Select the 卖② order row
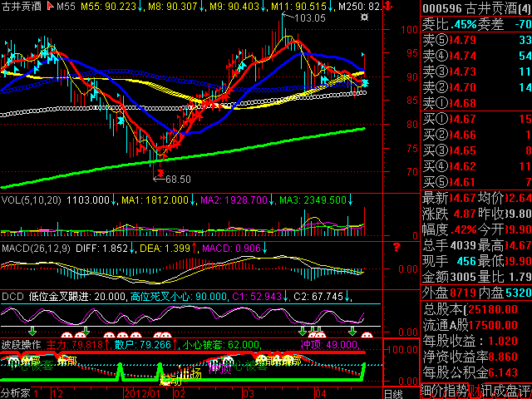Screen dimensions: 532x399 coord(476,87)
